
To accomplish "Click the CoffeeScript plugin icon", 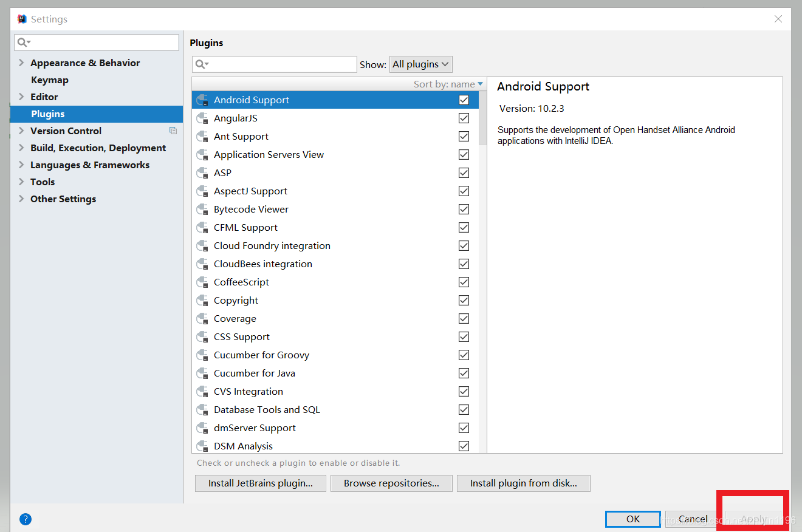I will coord(202,282).
